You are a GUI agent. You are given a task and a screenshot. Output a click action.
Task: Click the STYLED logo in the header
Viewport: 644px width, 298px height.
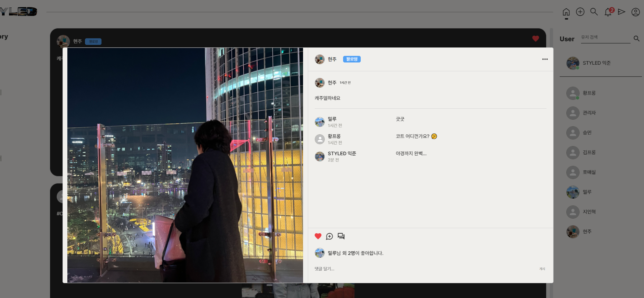pos(18,12)
